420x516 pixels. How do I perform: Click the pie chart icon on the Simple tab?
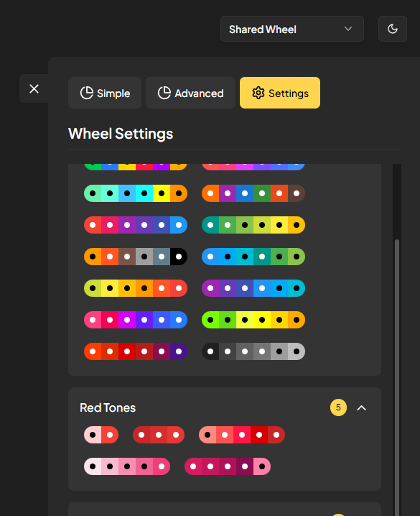(x=87, y=93)
